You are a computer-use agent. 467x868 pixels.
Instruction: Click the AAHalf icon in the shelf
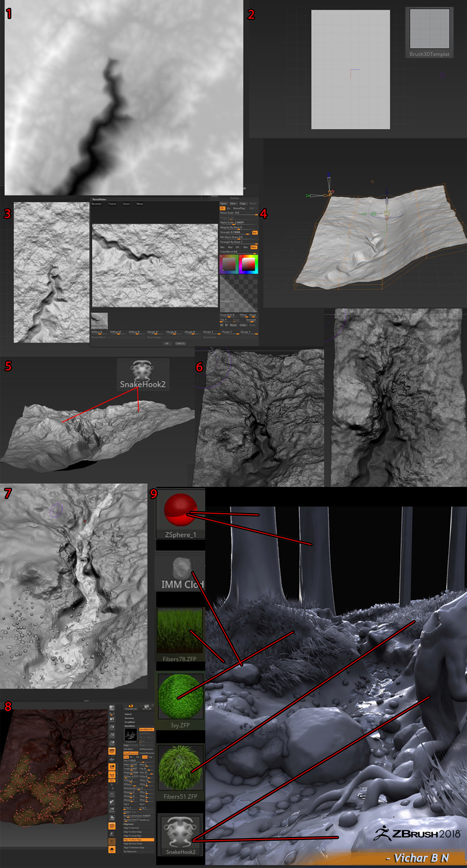point(112,743)
